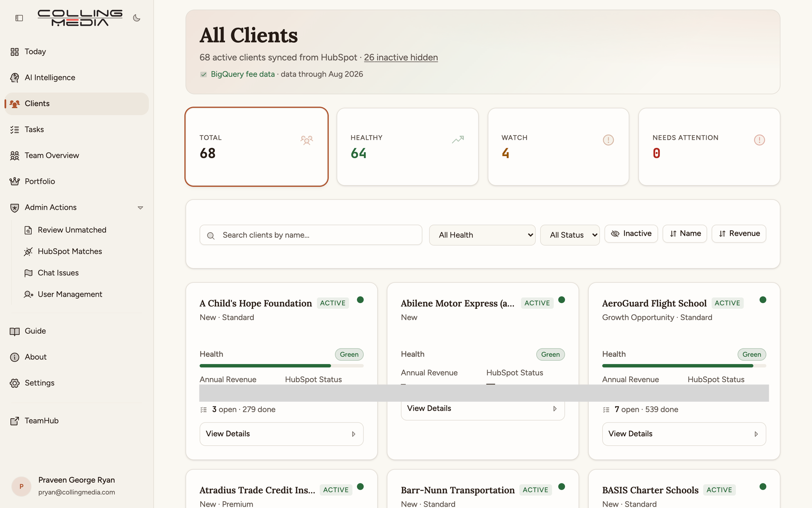Open the All Status dropdown
The height and width of the screenshot is (508, 812).
[570, 235]
